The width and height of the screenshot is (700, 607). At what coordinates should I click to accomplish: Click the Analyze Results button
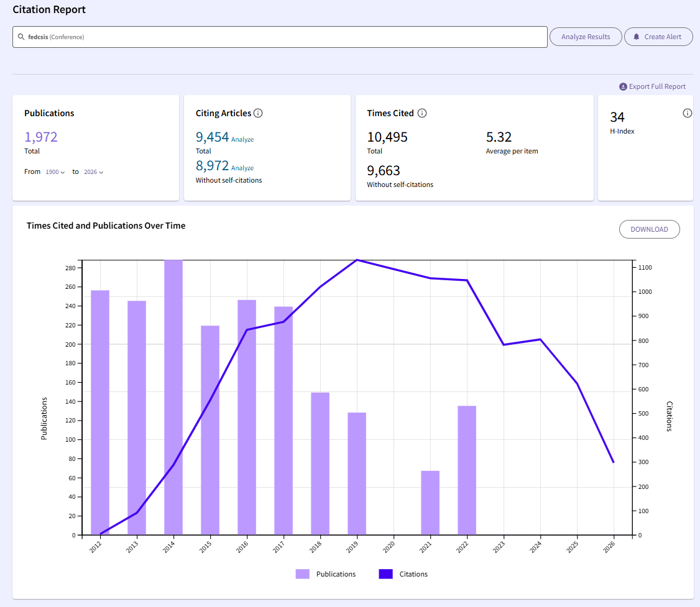585,37
